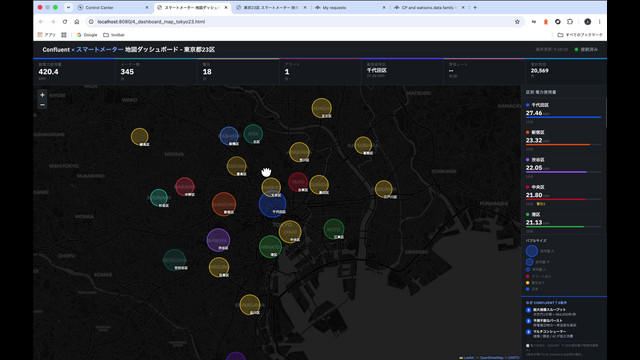Click the 420.4 total power usage card
Screen dimensions: 640x360
coord(74,71)
